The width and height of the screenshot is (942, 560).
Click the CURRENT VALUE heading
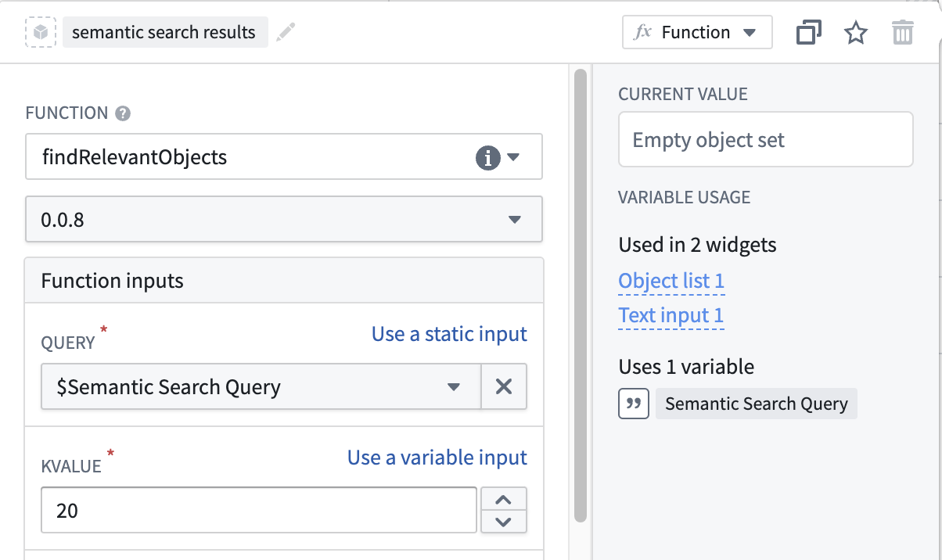tap(683, 95)
